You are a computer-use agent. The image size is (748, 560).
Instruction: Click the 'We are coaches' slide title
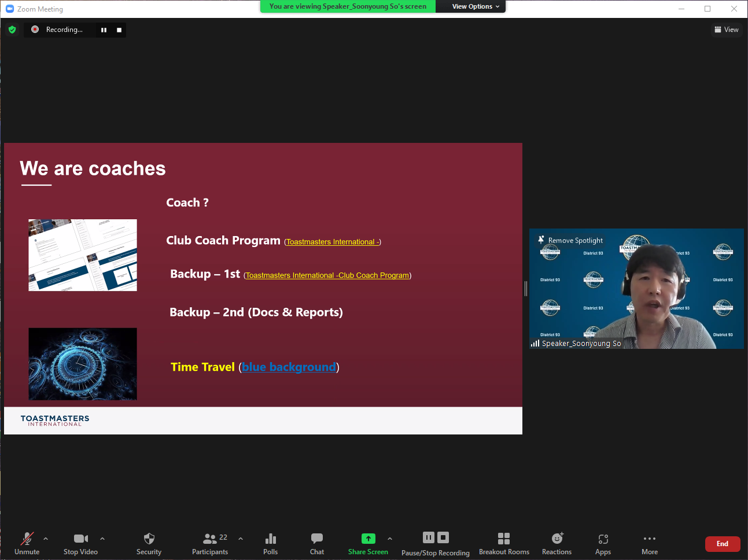tap(93, 168)
